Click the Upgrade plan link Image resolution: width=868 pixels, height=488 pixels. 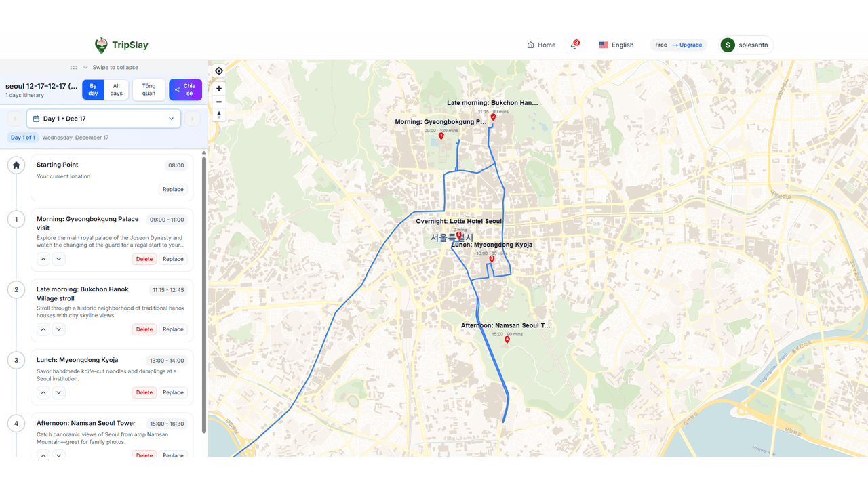pyautogui.click(x=687, y=45)
